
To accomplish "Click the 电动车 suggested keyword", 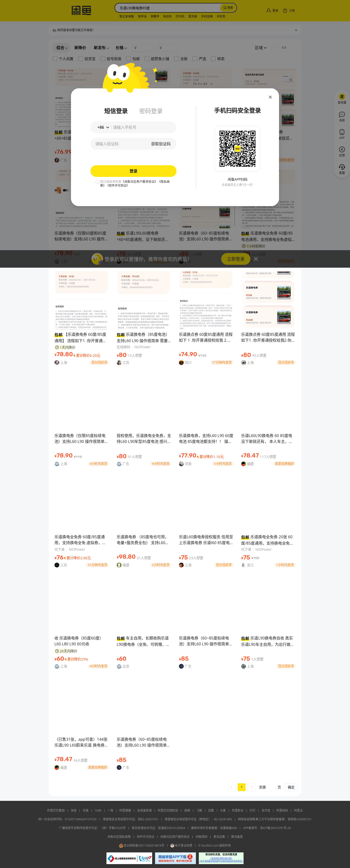I will pos(167,17).
